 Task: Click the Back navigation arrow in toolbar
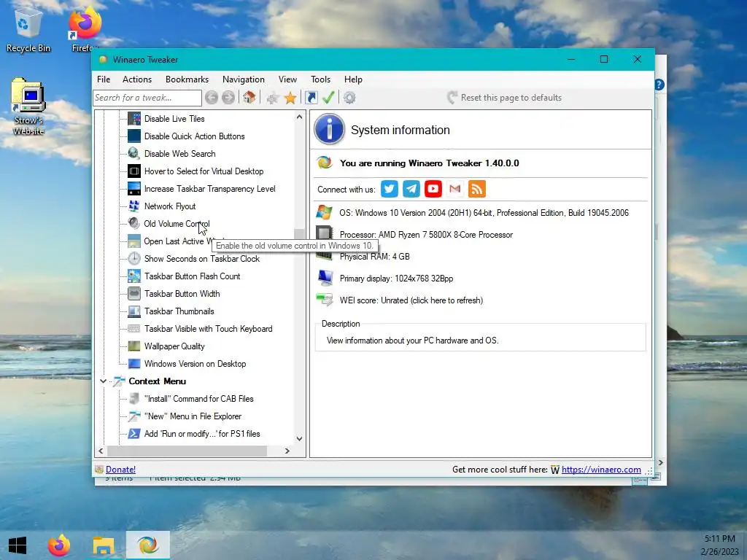coord(212,98)
